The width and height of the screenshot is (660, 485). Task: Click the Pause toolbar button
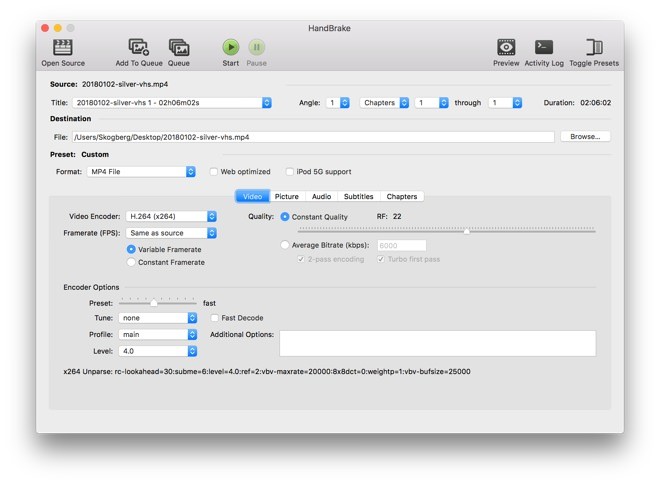point(256,47)
